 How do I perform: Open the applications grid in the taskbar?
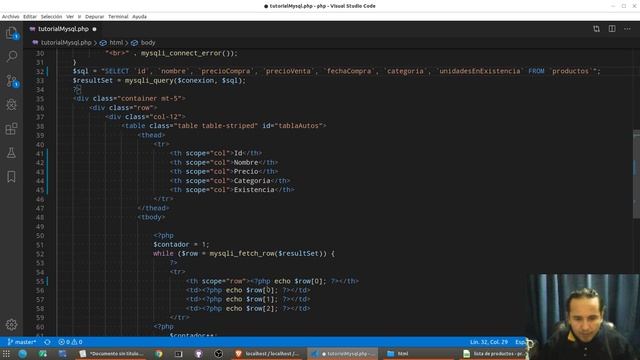click(7, 354)
